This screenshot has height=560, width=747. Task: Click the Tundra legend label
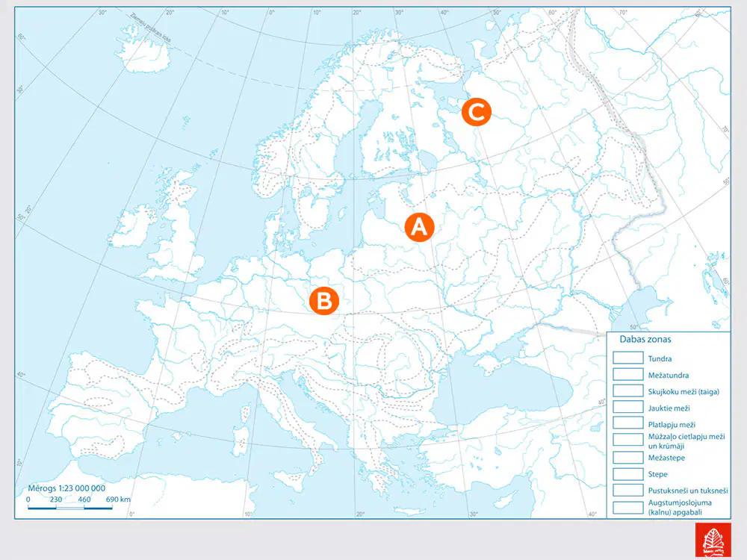[x=660, y=358]
